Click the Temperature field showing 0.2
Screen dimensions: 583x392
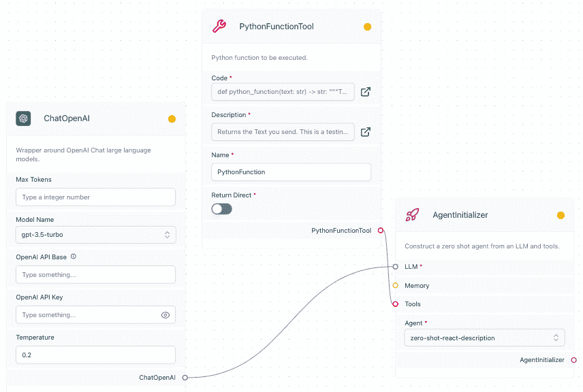coord(95,355)
